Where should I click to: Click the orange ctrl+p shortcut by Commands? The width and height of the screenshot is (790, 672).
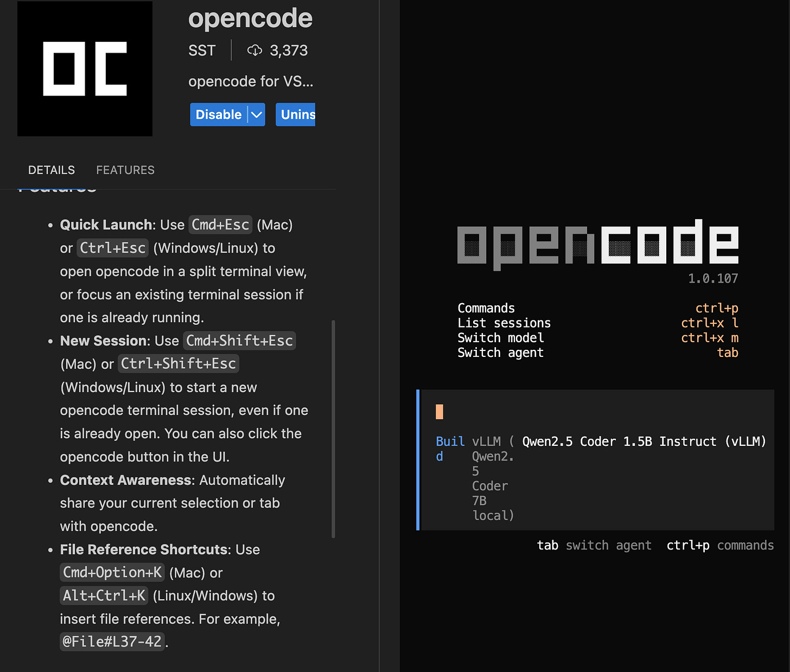coord(717,308)
